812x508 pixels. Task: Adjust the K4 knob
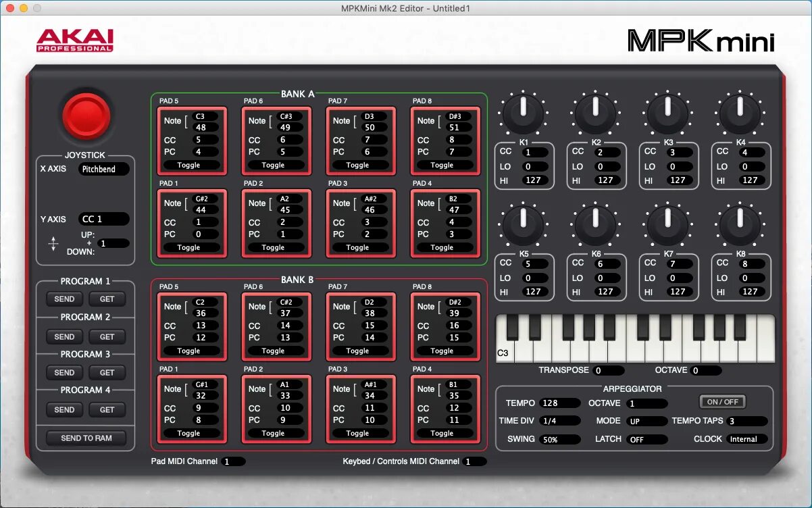coord(740,114)
